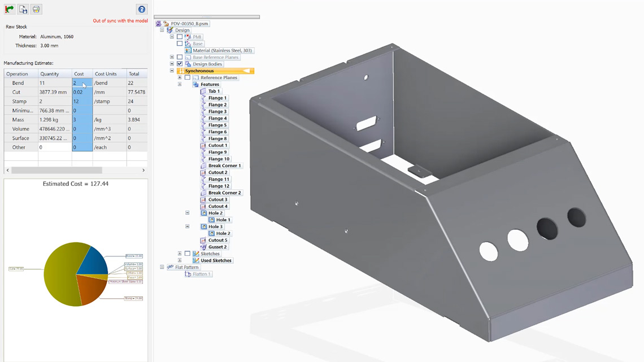Click the Break Corner 1 feature icon
The width and height of the screenshot is (644, 362).
pyautogui.click(x=203, y=165)
